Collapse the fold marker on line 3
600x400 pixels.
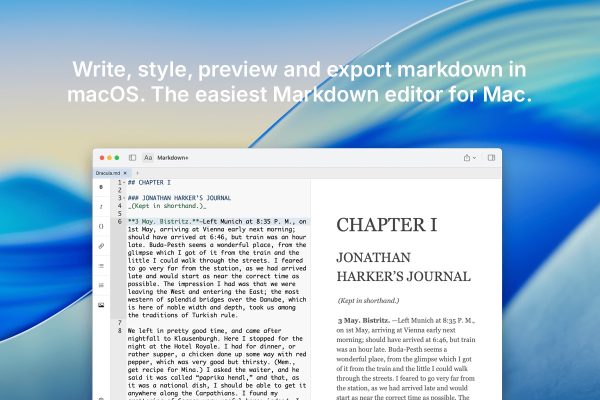pos(124,198)
